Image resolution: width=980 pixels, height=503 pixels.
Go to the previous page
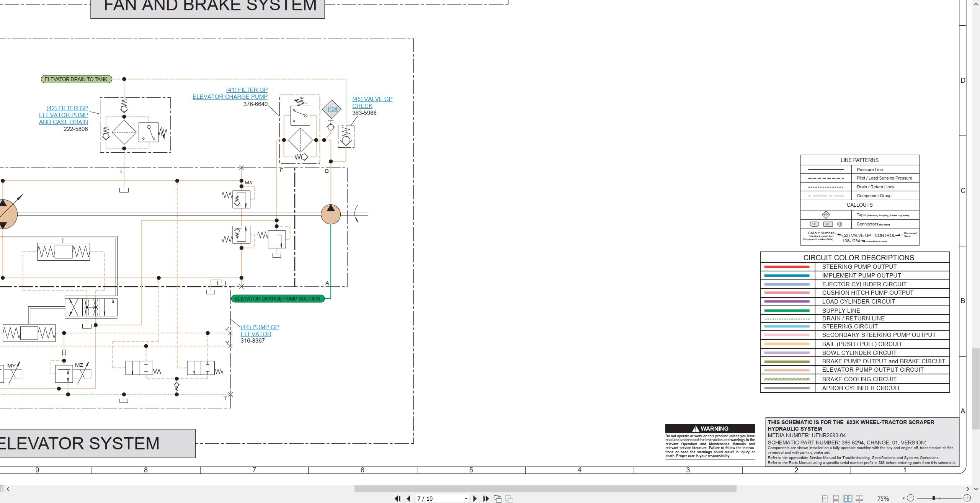[x=408, y=498]
